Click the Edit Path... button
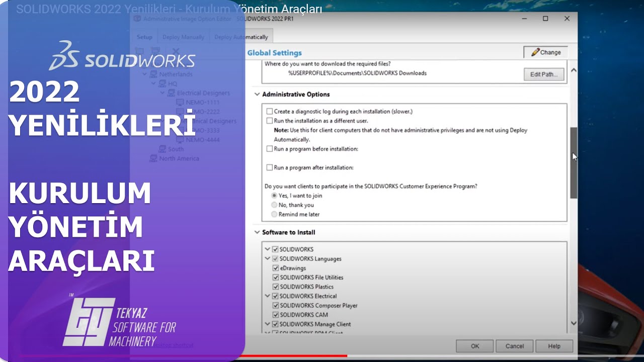644x362 pixels. pyautogui.click(x=543, y=74)
